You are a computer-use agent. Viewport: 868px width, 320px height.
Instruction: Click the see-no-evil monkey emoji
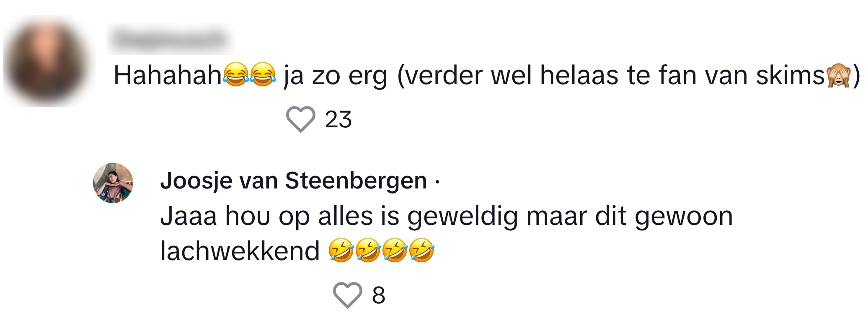coord(838,76)
